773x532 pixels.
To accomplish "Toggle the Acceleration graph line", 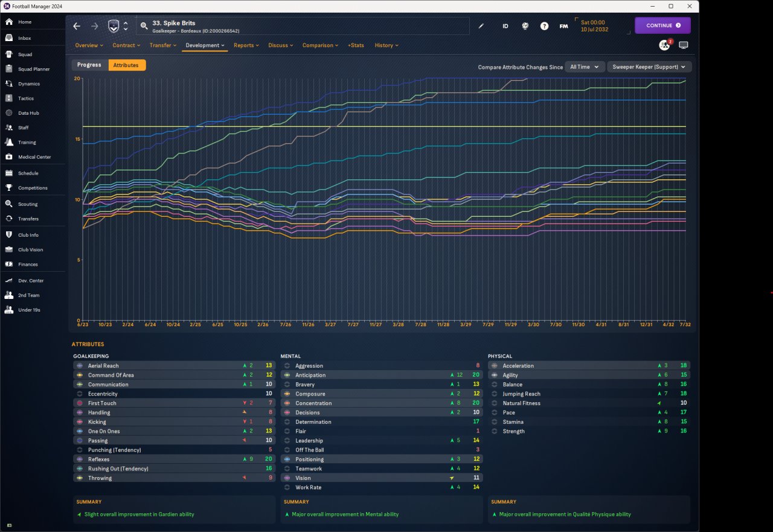I will pos(494,366).
